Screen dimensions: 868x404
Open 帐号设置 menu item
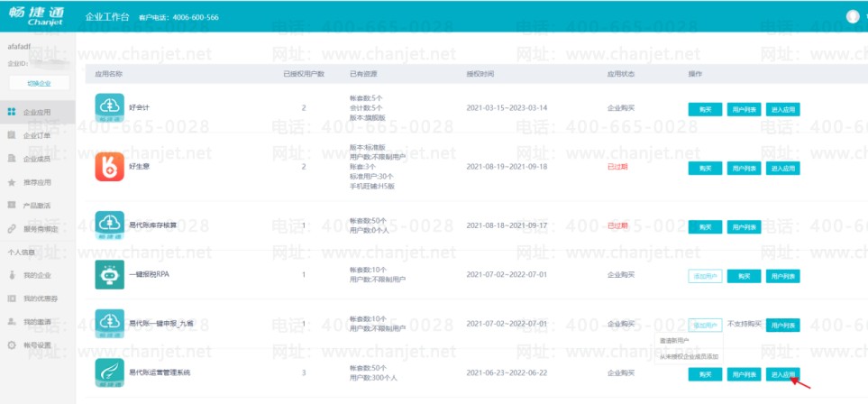tap(38, 345)
